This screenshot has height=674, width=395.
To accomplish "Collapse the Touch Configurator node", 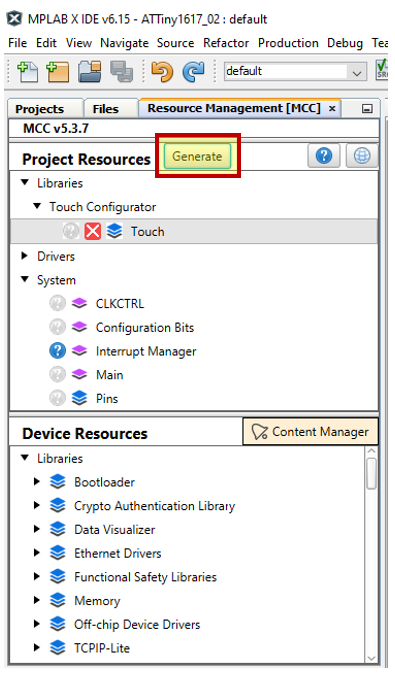I will (38, 206).
